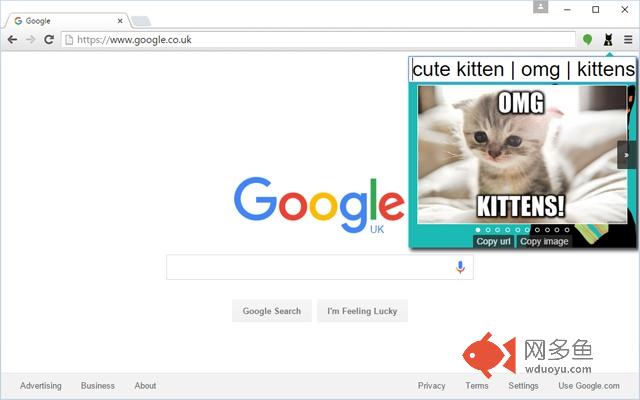Open the Advertising footer link
Viewport: 640px width, 400px height.
[x=41, y=385]
